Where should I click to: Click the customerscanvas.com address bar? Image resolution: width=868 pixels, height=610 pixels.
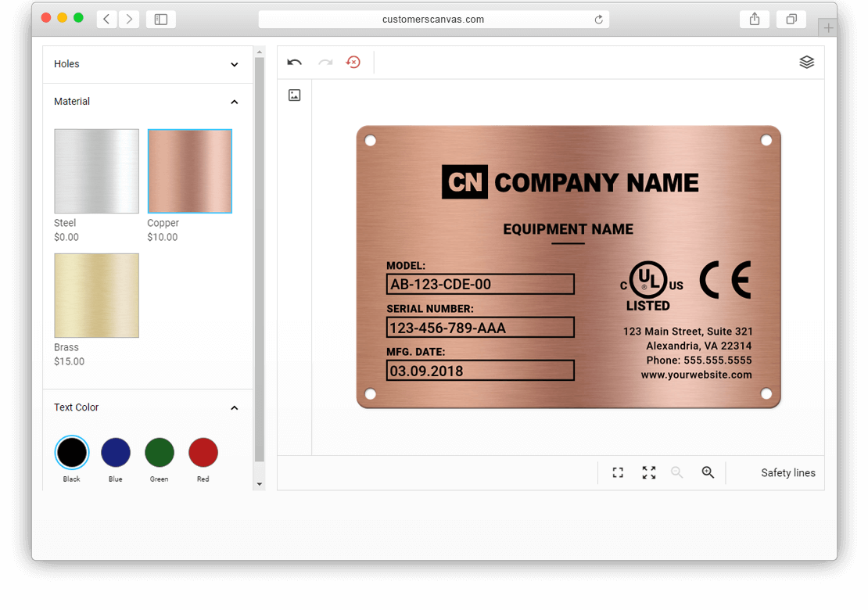point(433,20)
